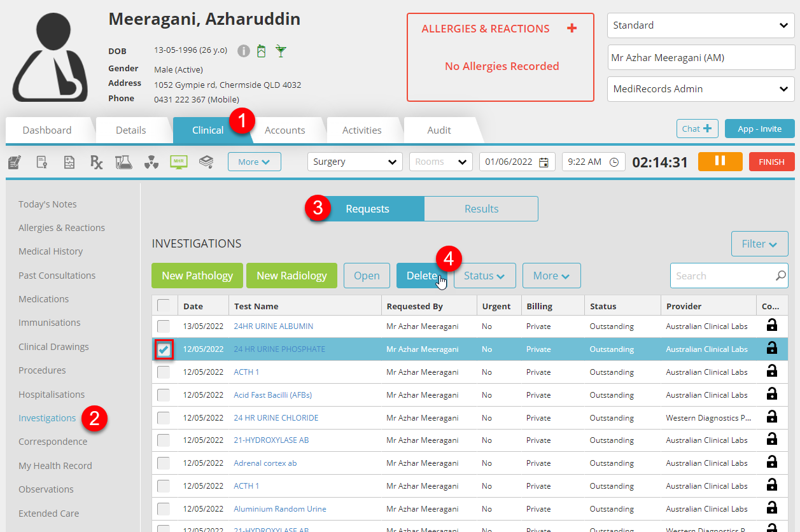
Task: Switch to the Results tab
Action: tap(481, 209)
